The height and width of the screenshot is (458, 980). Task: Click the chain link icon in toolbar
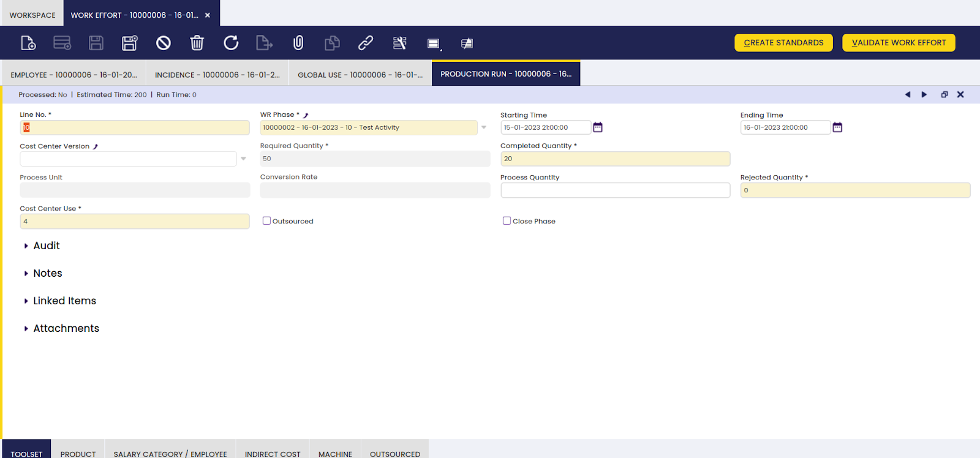pos(366,43)
